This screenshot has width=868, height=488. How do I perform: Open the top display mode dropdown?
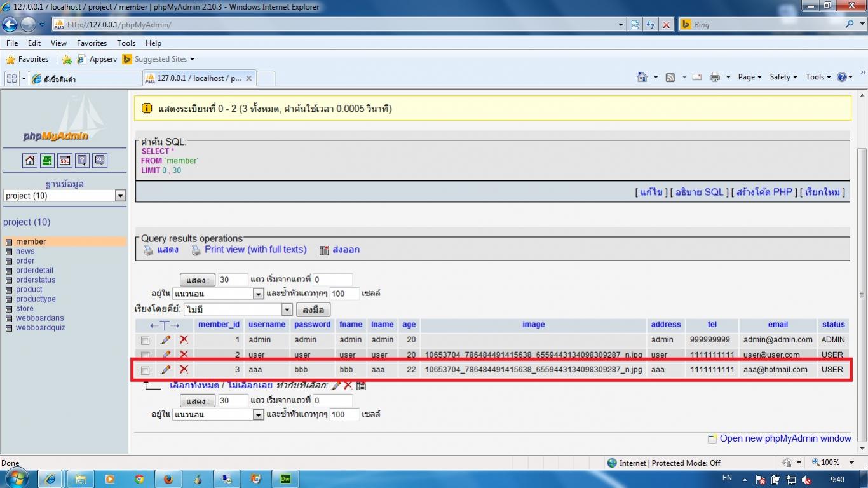(x=258, y=294)
